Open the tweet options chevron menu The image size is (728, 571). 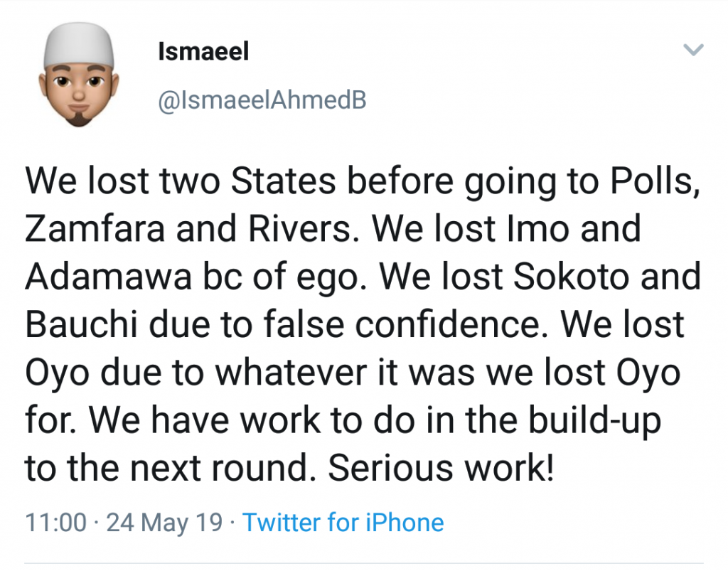coord(692,50)
